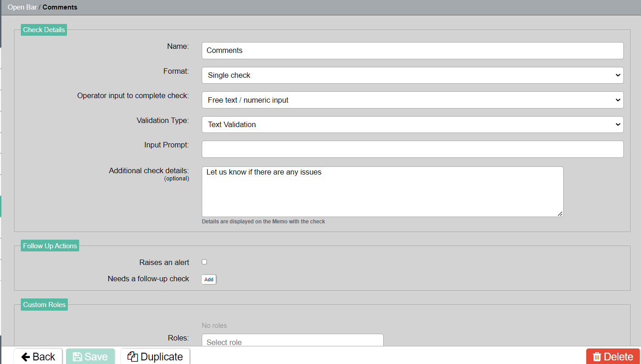641x364 pixels.
Task: Click the Check Details section heading
Action: click(x=44, y=30)
